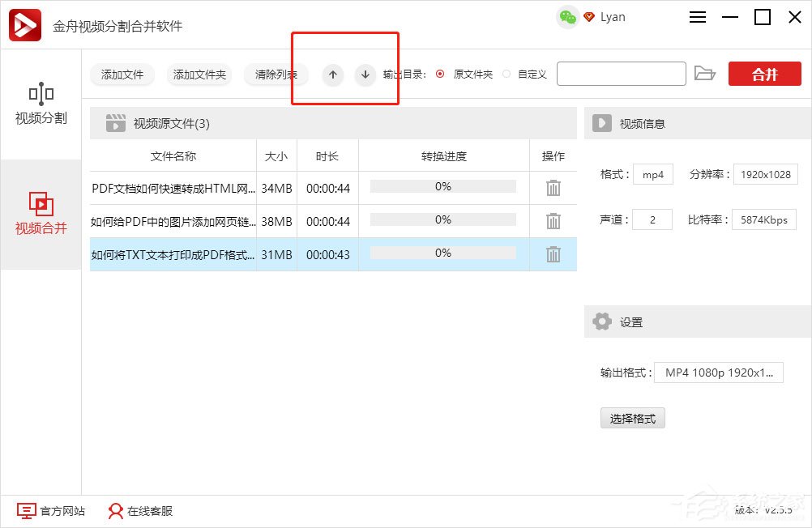Move selected file down with the arrow icon
Image resolution: width=812 pixels, height=528 pixels.
365,75
